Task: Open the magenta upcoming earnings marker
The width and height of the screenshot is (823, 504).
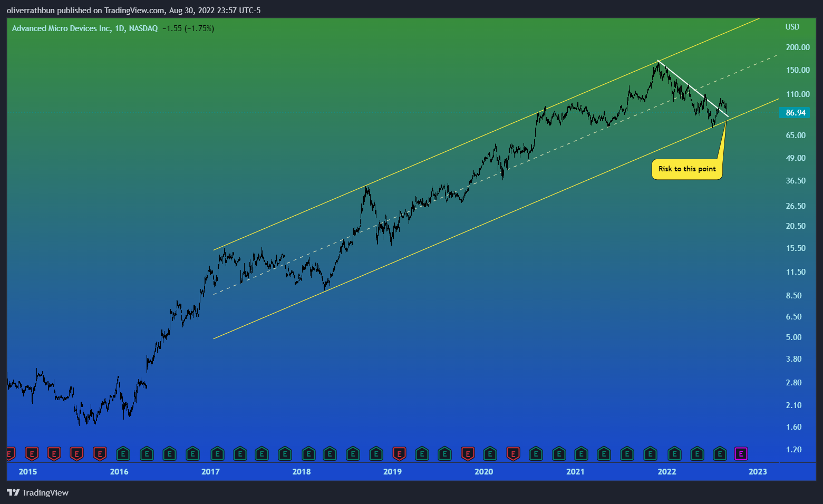Action: [741, 453]
